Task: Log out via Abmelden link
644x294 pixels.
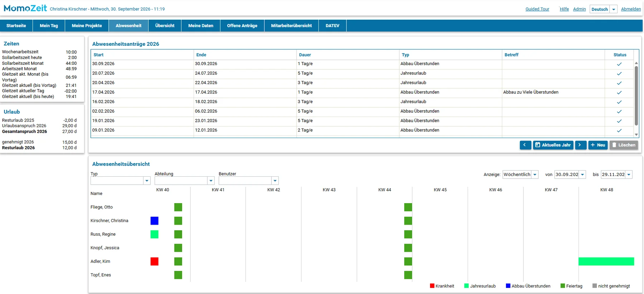Action: (x=631, y=9)
